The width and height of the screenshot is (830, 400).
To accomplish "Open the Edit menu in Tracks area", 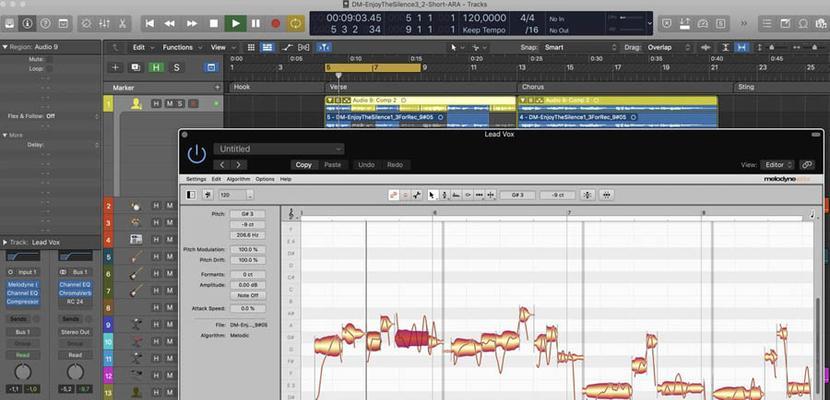I will coord(143,47).
